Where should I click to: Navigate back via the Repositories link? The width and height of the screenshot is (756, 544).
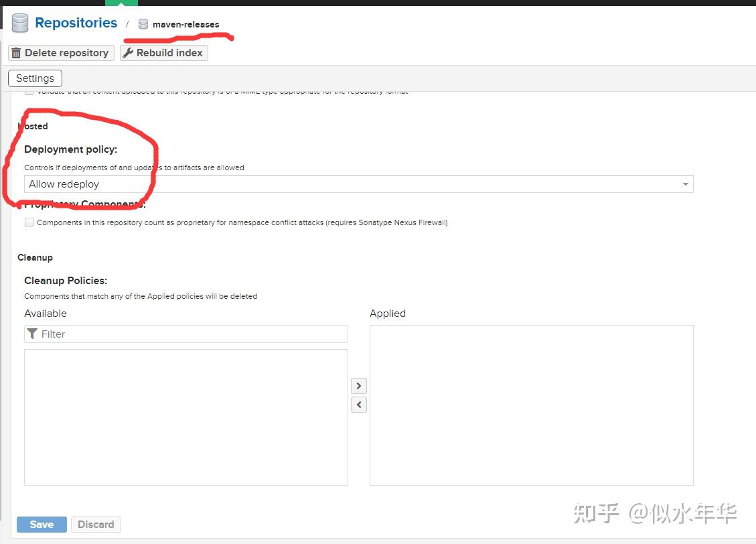click(76, 22)
